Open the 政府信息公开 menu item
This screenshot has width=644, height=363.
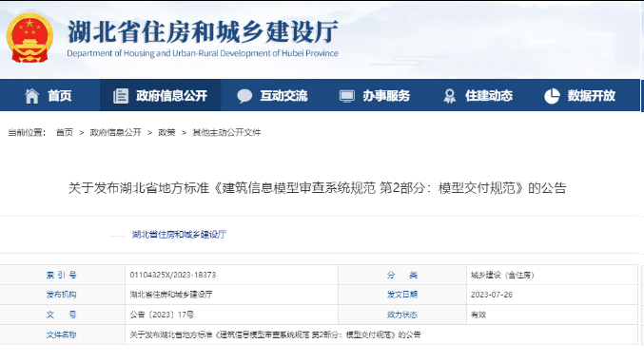point(171,96)
